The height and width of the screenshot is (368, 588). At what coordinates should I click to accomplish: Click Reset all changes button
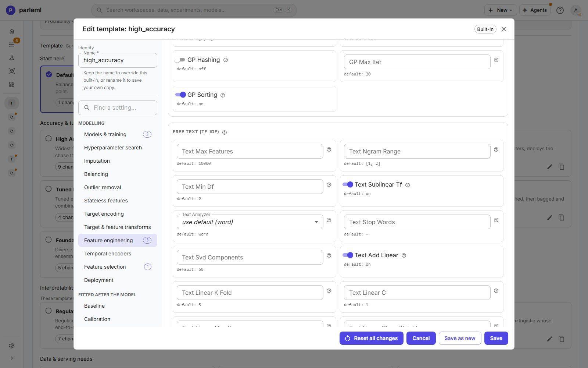(x=371, y=338)
